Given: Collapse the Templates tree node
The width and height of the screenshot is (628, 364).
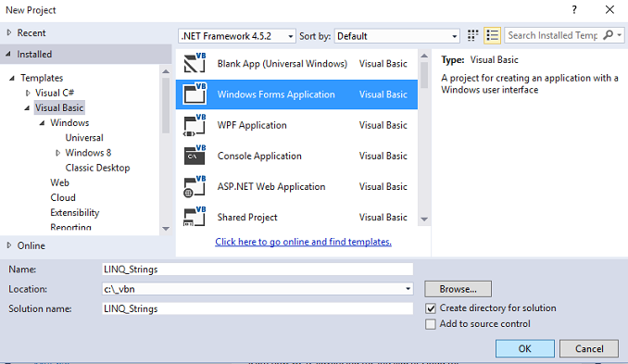Looking at the screenshot, I should point(12,78).
